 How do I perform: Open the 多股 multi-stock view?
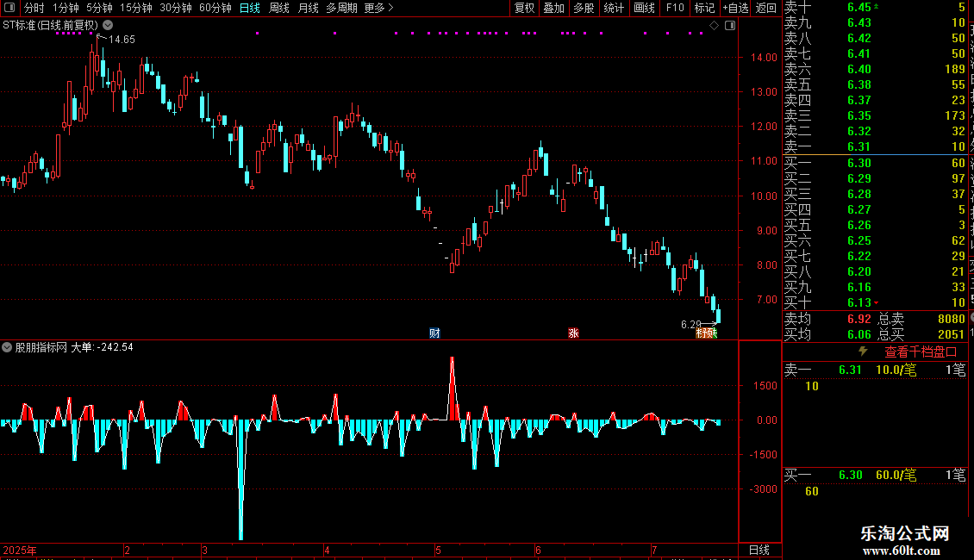[x=584, y=8]
